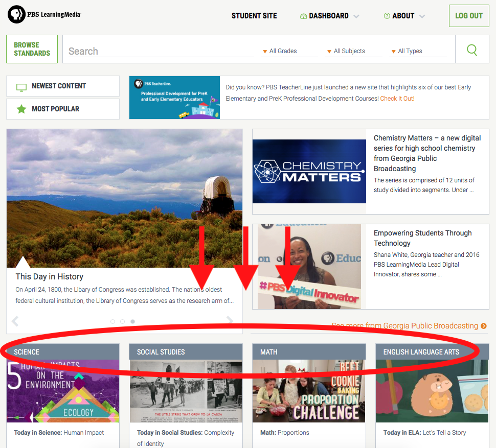496x448 pixels.
Task: Open the Ecology Human Impacts thumbnail
Action: 63,391
